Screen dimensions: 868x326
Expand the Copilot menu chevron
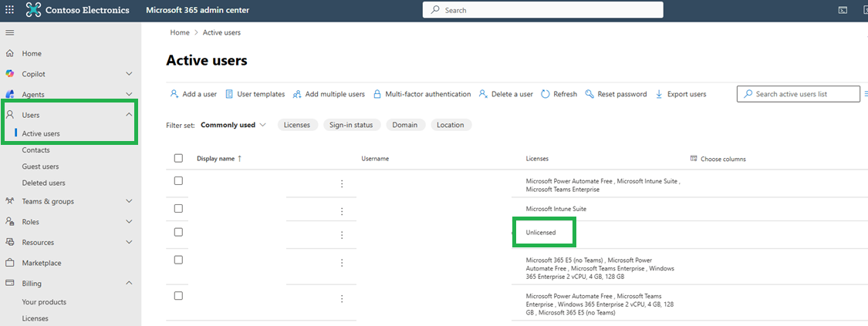pyautogui.click(x=129, y=73)
